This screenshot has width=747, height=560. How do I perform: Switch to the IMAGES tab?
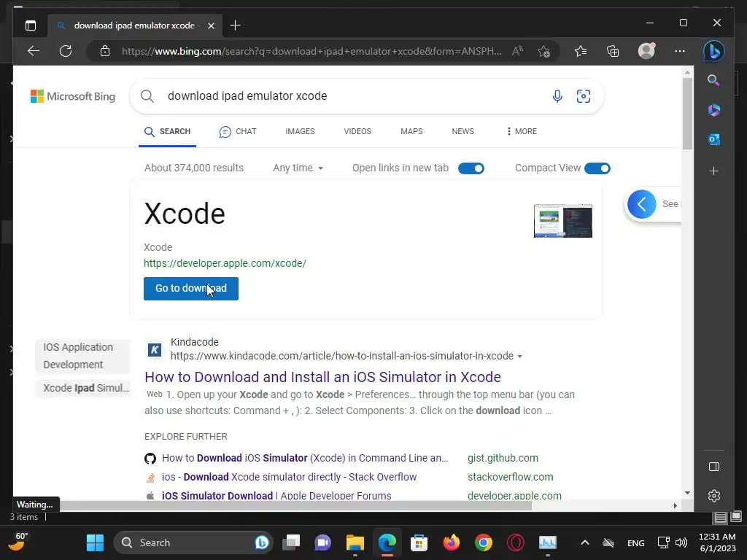[300, 131]
